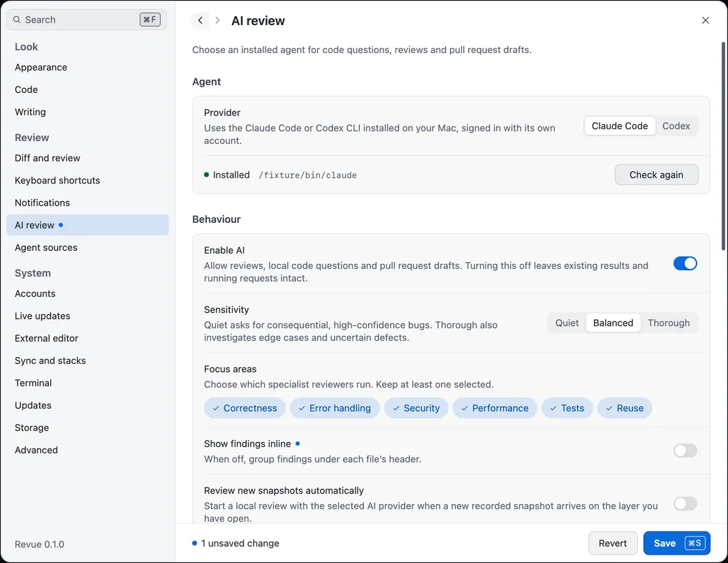
Task: Open Diff and review settings
Action: [x=87, y=158]
